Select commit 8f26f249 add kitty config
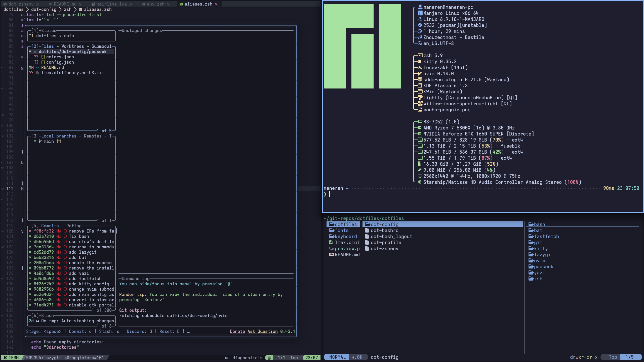Image resolution: width=644 pixels, height=362 pixels. point(71,284)
